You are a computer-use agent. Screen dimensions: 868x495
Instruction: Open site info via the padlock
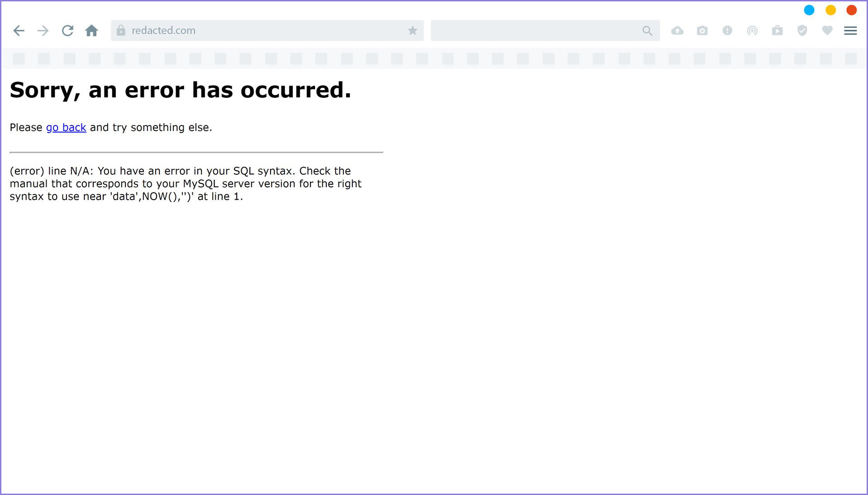[120, 30]
